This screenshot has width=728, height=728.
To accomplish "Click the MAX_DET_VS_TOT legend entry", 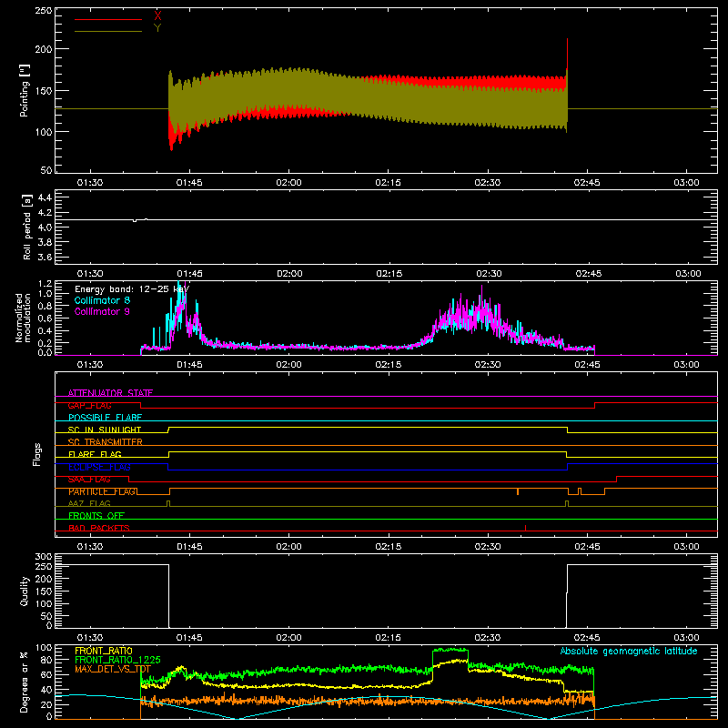I will click(113, 669).
